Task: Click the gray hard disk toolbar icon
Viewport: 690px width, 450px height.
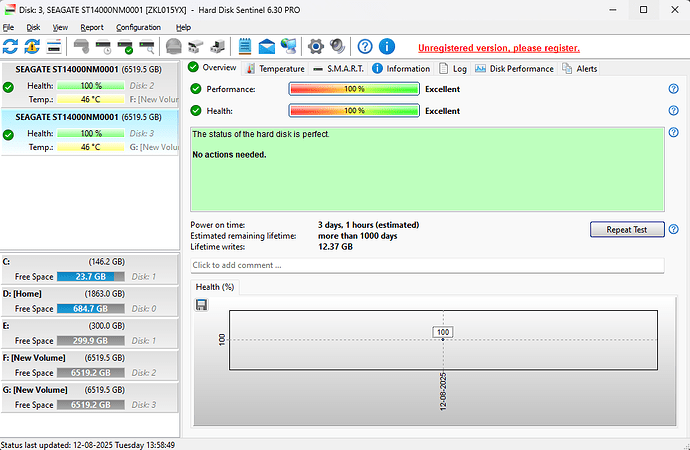Action: click(81, 46)
